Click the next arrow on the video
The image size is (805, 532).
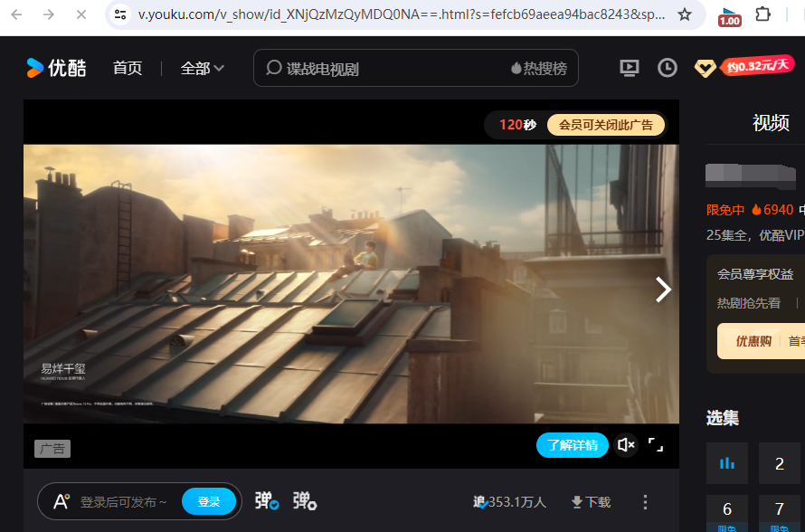663,290
